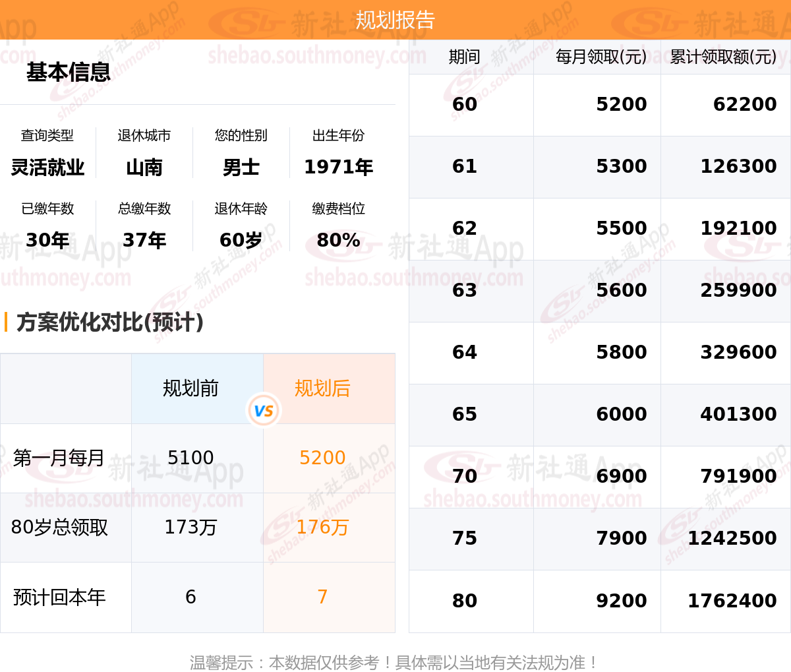Image resolution: width=791 pixels, height=672 pixels.
Task: Click the 80% contribution tier value
Action: (338, 240)
